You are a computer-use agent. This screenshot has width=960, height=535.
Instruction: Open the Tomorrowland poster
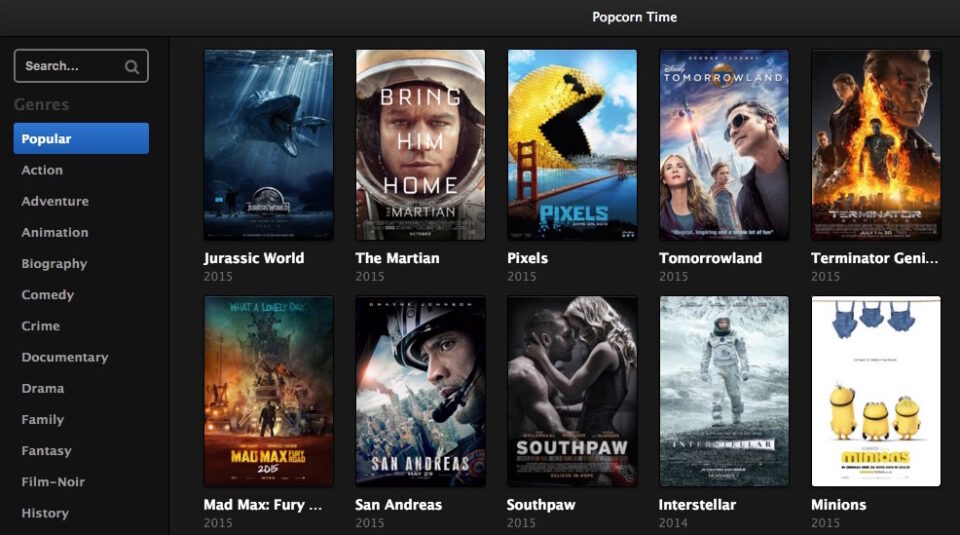point(724,145)
